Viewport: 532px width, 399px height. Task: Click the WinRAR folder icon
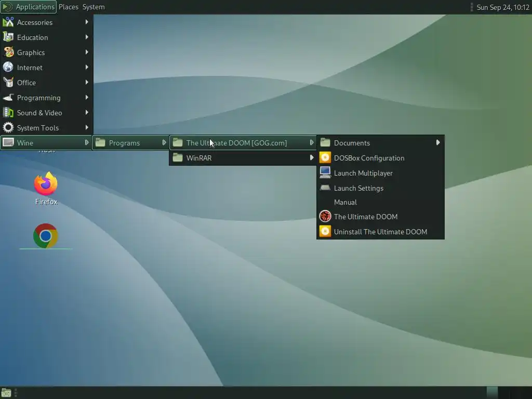click(x=178, y=158)
